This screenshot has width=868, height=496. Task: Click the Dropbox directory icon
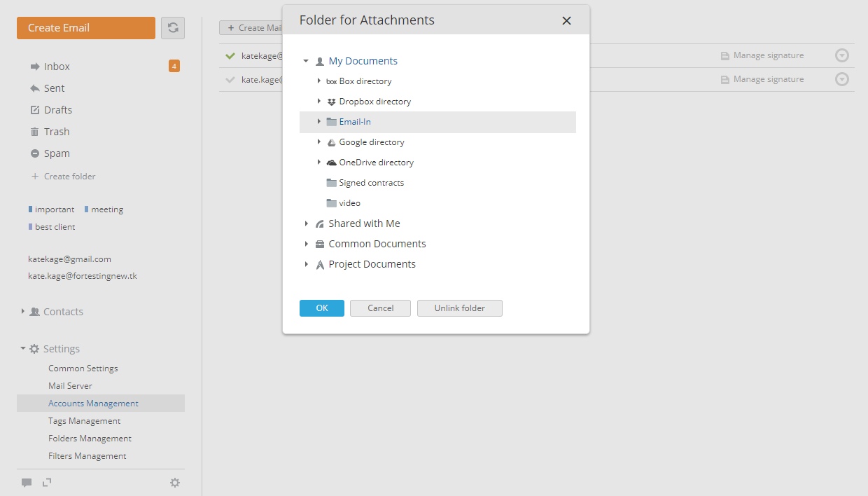click(332, 102)
